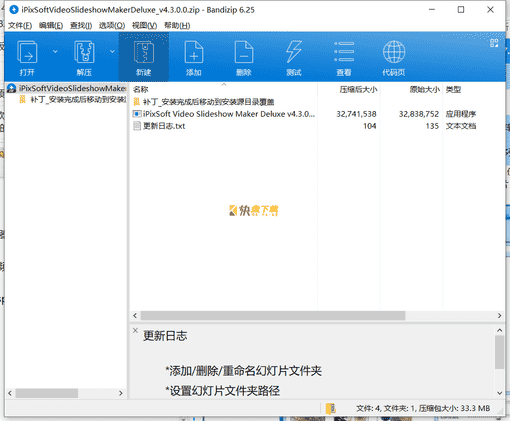Select the iPixSoftVideoSlideshowMaker root tree node
510x421 pixels.
[67, 88]
